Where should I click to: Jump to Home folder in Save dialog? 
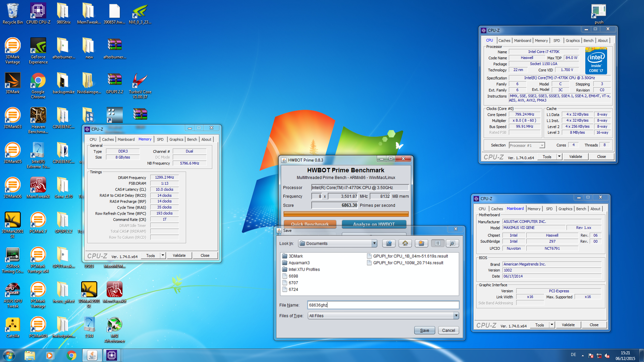tap(405, 243)
